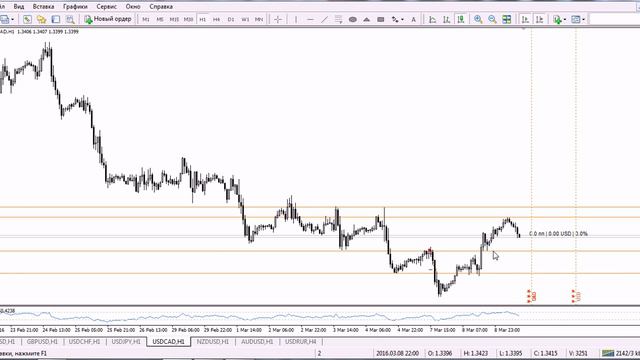Image resolution: width=640 pixels, height=360 pixels.
Task: Select the Trendline drawing tool
Action: tap(324, 19)
